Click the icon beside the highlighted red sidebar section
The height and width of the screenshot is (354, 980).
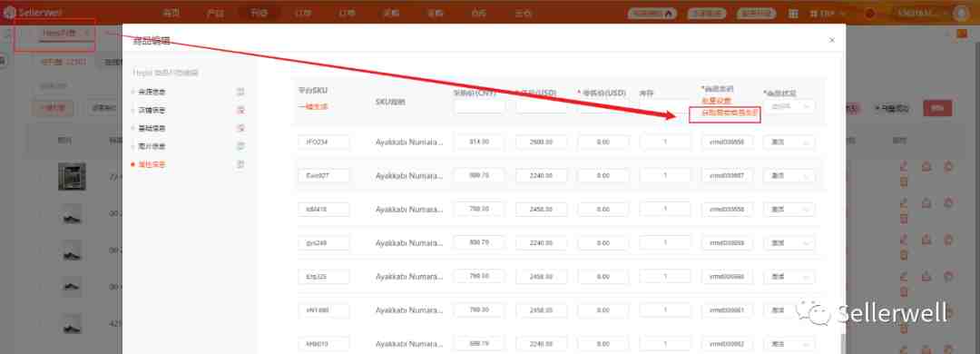click(240, 164)
